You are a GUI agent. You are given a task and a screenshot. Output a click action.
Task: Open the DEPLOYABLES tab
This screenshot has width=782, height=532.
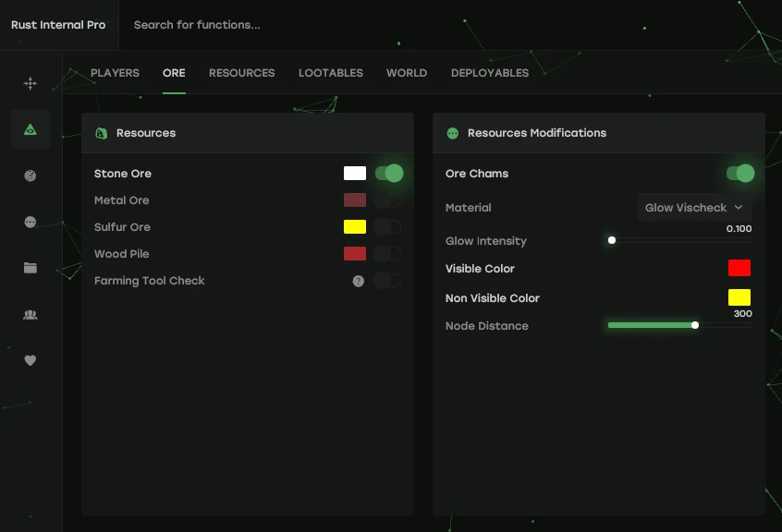tap(490, 73)
